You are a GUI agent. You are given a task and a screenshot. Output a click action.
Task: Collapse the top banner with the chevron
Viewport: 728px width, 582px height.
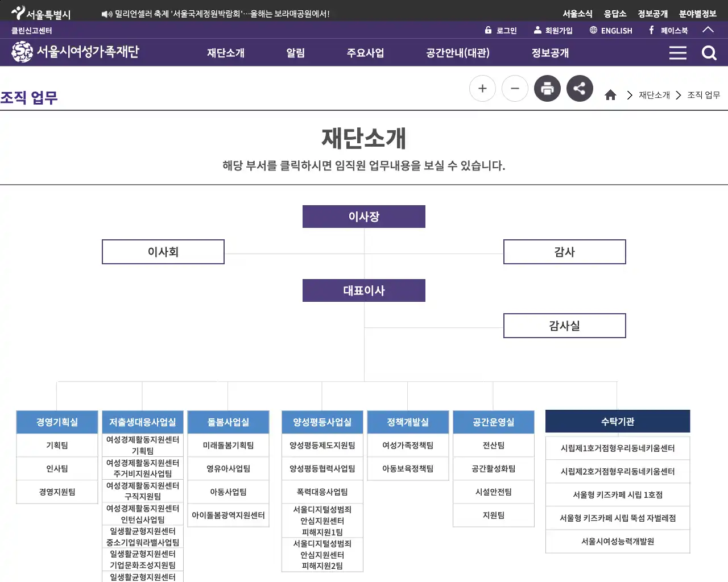tap(708, 30)
